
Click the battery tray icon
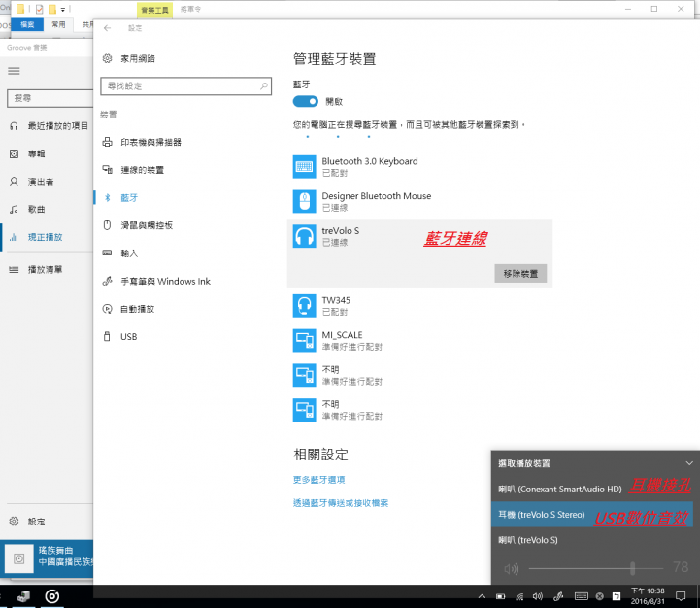pos(500,596)
